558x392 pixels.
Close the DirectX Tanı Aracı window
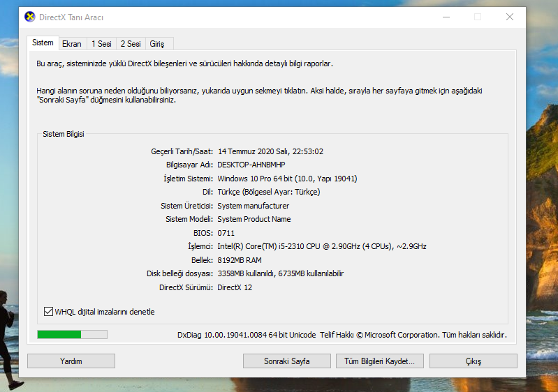click(510, 17)
